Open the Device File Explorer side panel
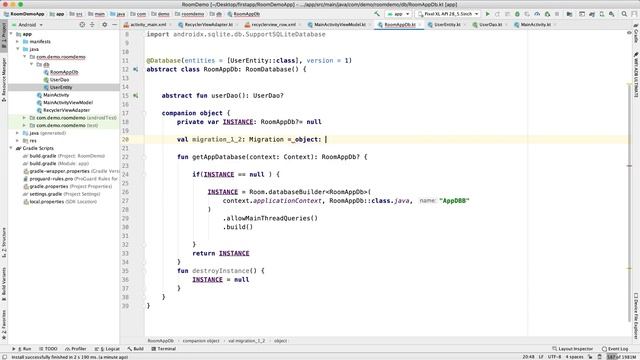 [636, 316]
